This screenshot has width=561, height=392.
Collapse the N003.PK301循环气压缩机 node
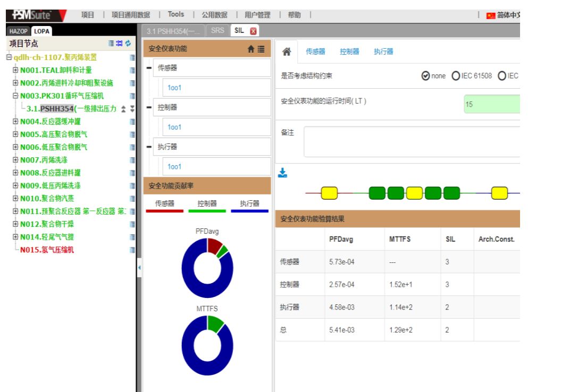(15, 96)
